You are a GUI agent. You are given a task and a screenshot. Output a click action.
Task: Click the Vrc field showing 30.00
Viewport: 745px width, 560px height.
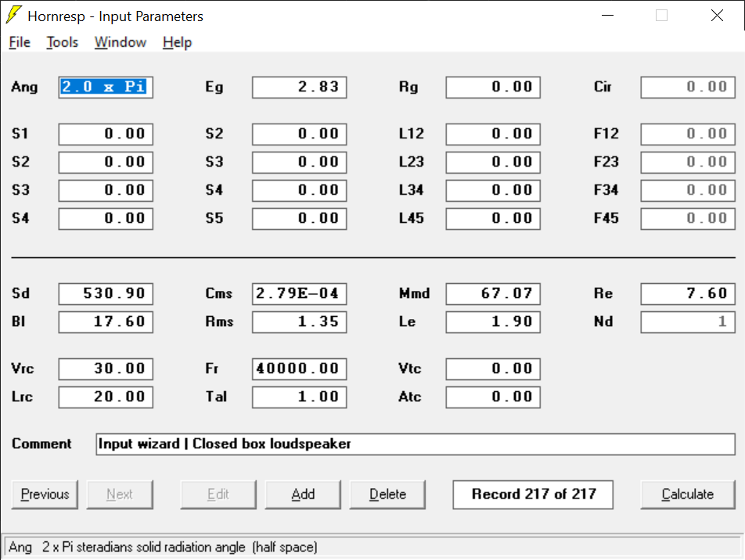click(106, 369)
